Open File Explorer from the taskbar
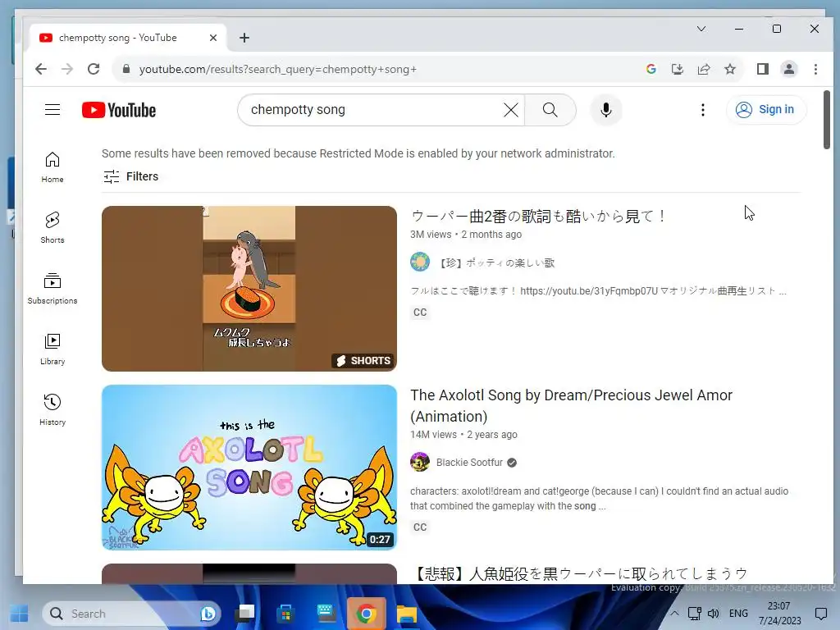The image size is (840, 630). [407, 614]
